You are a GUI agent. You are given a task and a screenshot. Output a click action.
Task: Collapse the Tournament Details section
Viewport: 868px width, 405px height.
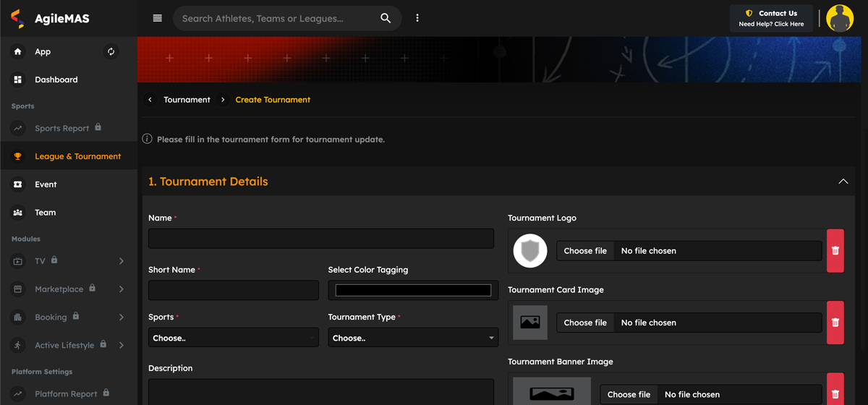843,182
